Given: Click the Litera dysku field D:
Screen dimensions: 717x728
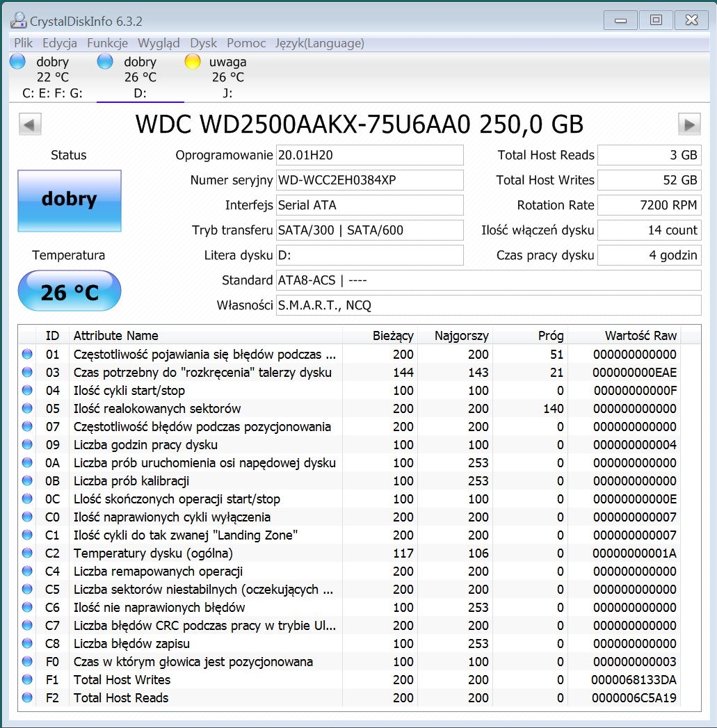Looking at the screenshot, I should (370, 255).
